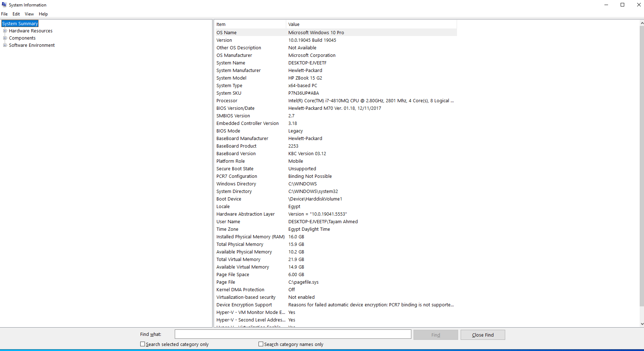This screenshot has width=644, height=351.
Task: Click the value P7N36UP#ABA
Action: point(303,93)
